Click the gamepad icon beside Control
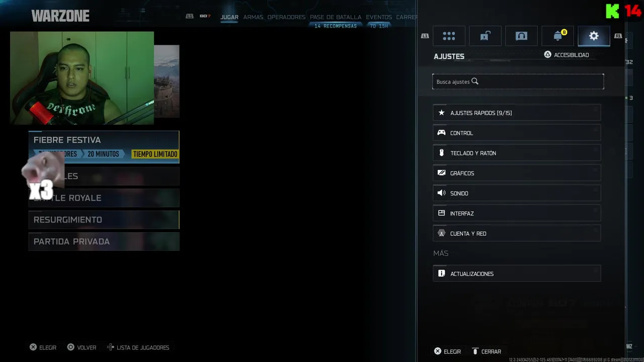 tap(441, 133)
